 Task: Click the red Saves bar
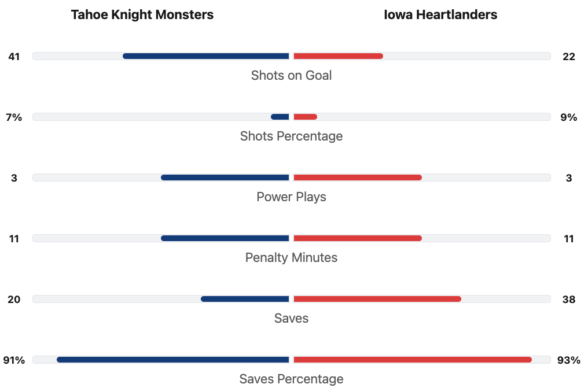(x=377, y=299)
